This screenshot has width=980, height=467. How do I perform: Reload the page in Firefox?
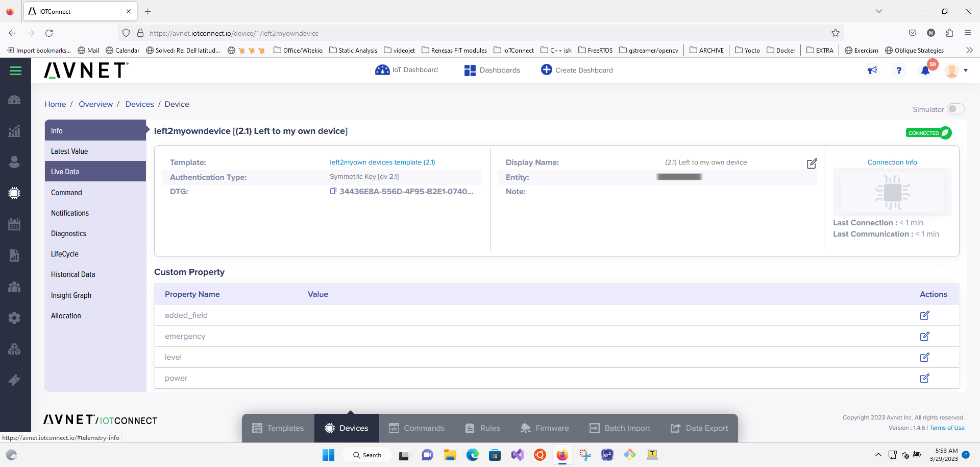point(49,33)
